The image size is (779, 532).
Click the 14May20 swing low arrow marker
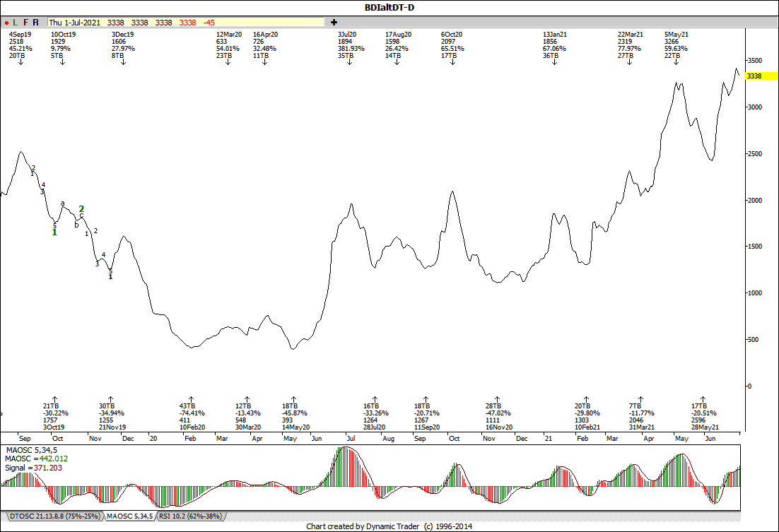click(x=293, y=399)
